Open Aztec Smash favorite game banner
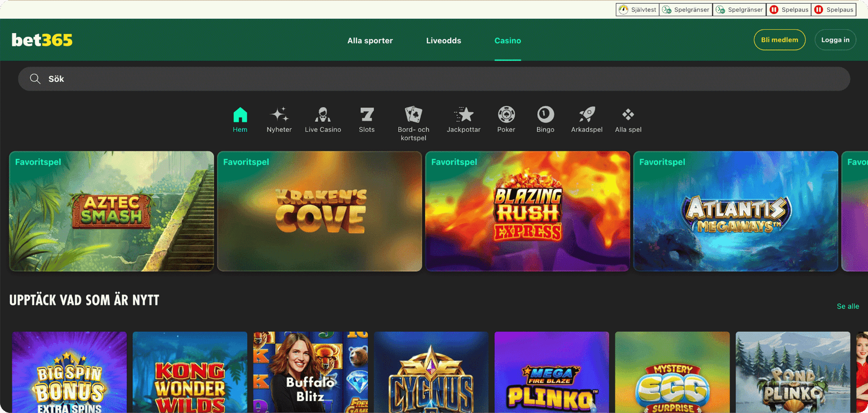 point(112,211)
